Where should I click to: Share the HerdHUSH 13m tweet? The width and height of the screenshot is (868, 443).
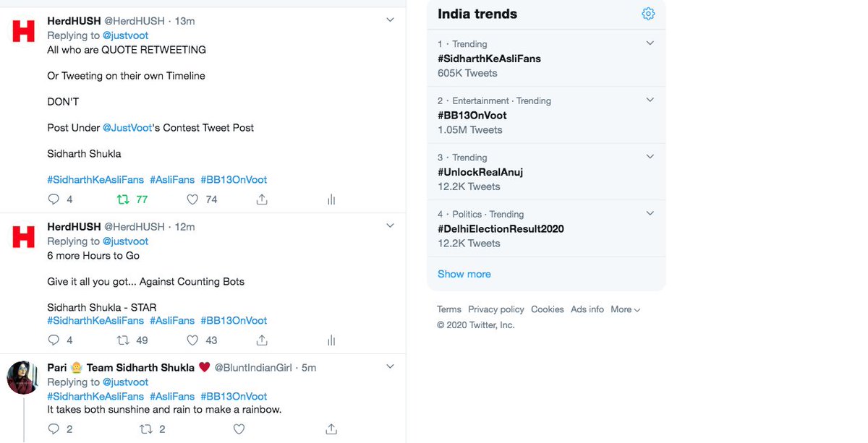(263, 199)
